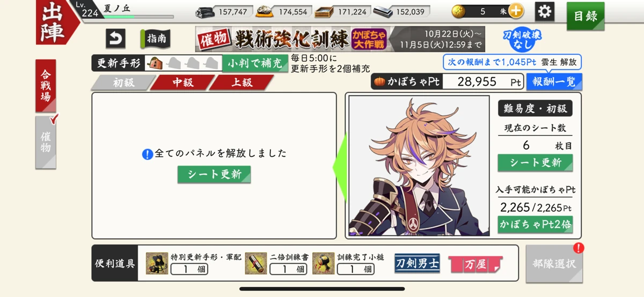Screen dimensions: 644x297
Task: Select the 訓練完了小槌 mallet item icon
Action: point(323,263)
